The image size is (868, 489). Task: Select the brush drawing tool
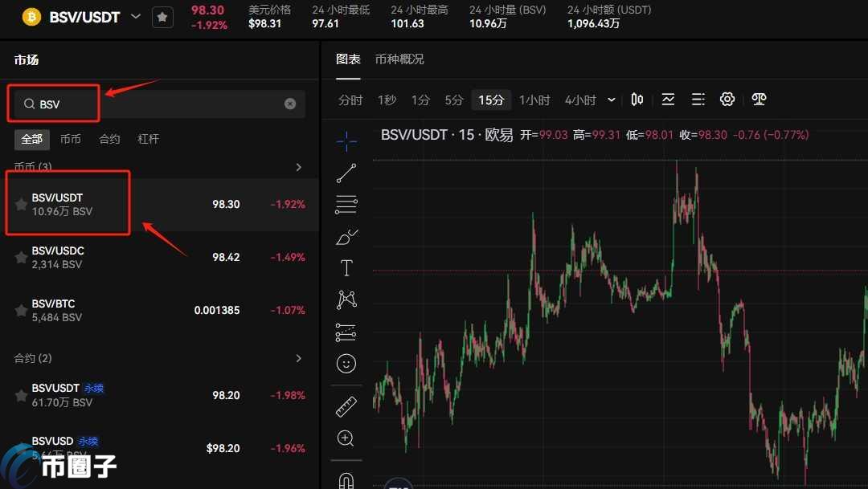pos(346,237)
